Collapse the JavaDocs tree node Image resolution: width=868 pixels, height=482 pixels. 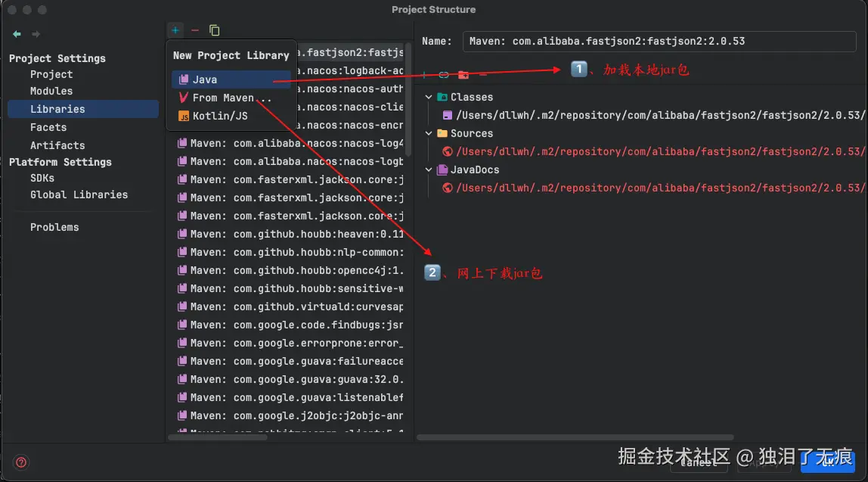pyautogui.click(x=429, y=169)
